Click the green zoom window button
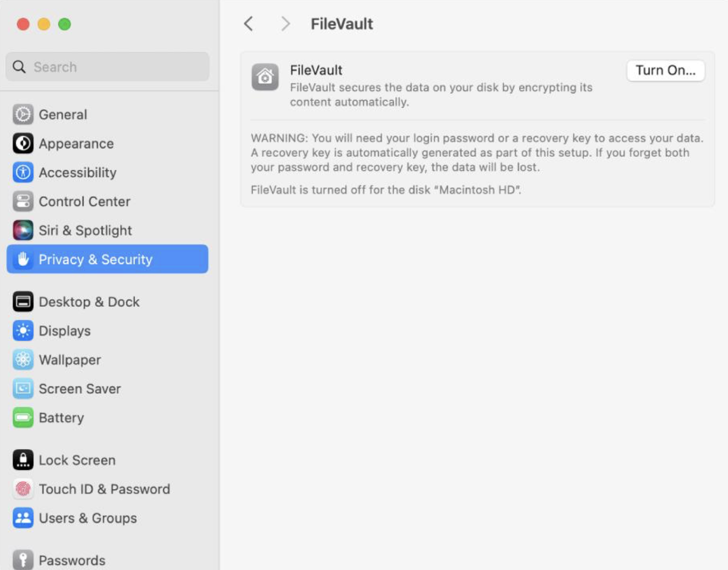728x570 pixels. (64, 24)
